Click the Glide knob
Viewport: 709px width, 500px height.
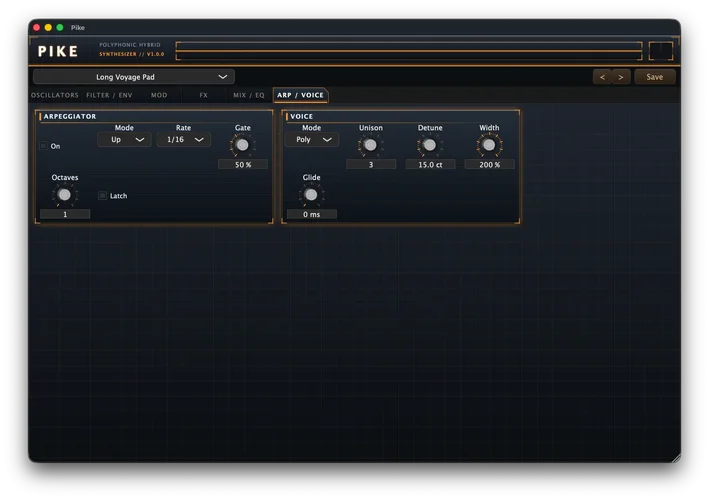point(311,195)
